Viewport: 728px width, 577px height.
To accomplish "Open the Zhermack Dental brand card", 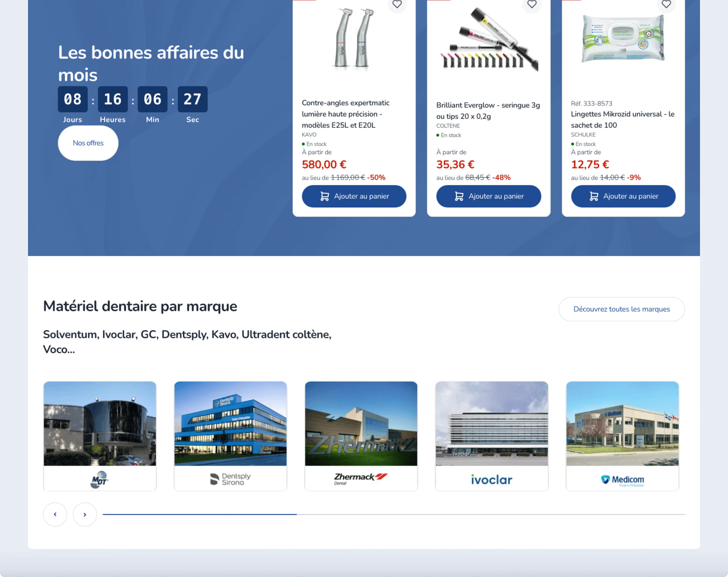I will click(x=361, y=436).
